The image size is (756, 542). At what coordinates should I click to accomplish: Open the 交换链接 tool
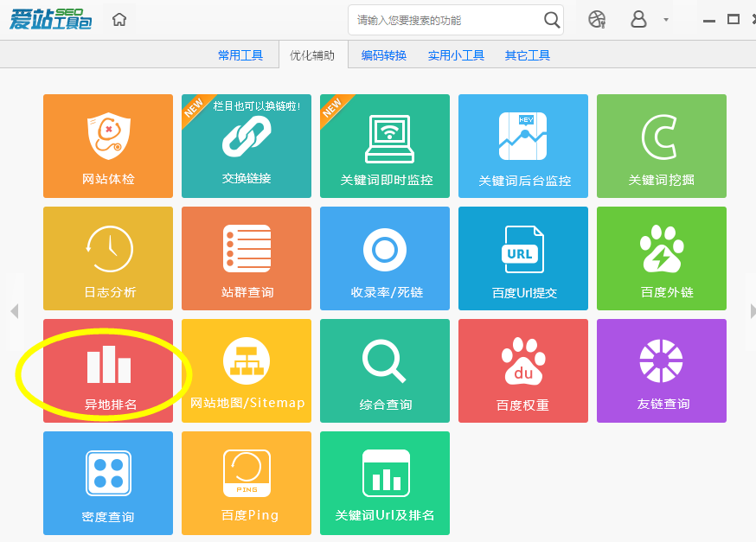(x=246, y=145)
